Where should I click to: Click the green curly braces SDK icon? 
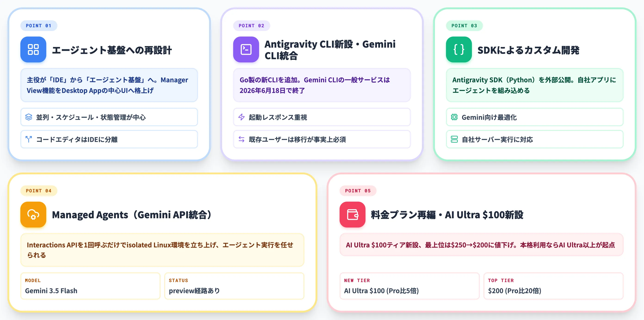(x=459, y=49)
